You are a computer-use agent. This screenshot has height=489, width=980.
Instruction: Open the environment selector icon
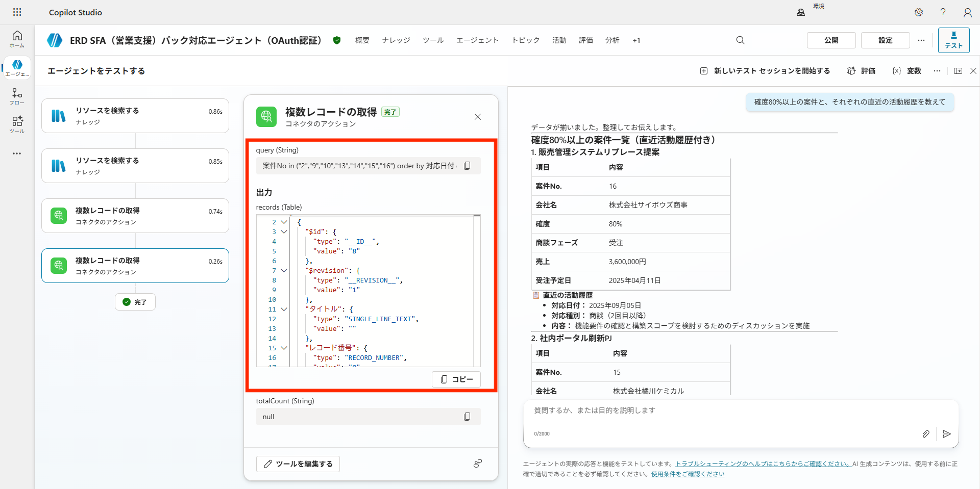pos(801,12)
